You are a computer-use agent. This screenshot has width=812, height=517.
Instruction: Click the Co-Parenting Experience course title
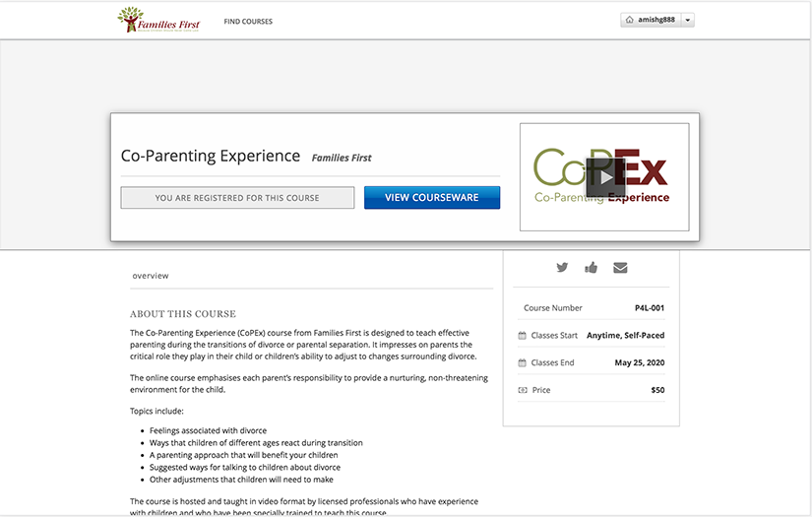tap(211, 156)
